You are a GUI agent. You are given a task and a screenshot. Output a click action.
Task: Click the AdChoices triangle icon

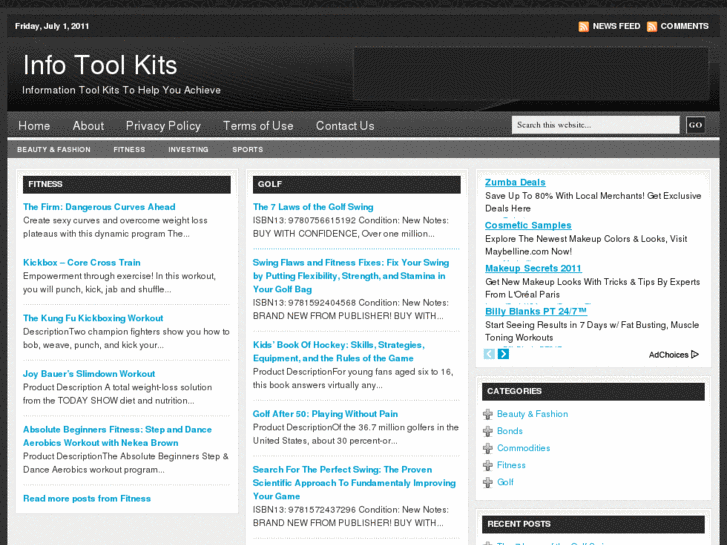pos(695,354)
